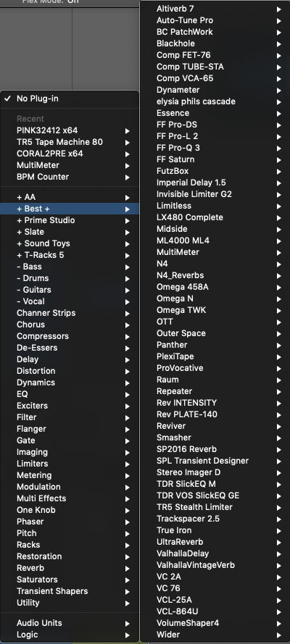The image size is (290, 644).
Task: Click the arrow next to Saturators
Action: (128, 580)
